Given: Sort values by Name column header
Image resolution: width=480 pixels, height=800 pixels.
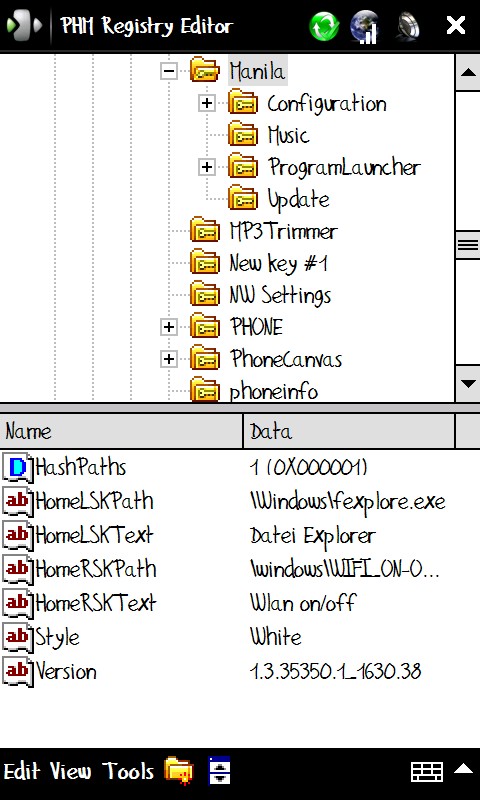Looking at the screenshot, I should 121,432.
